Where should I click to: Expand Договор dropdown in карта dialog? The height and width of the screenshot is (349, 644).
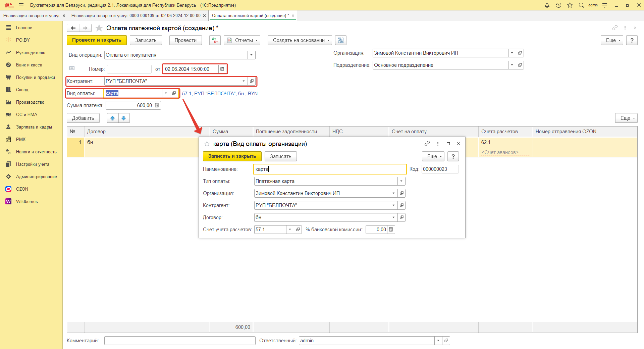pyautogui.click(x=393, y=217)
